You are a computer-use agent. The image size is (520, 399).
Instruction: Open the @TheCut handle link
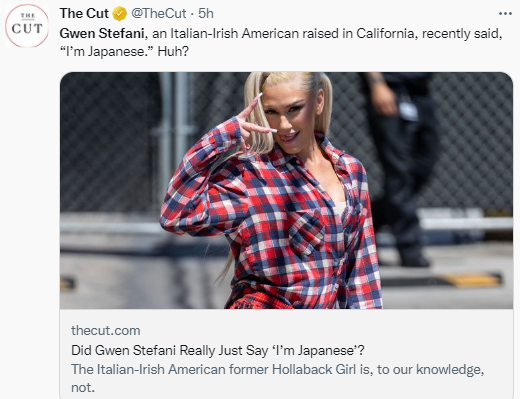click(159, 14)
